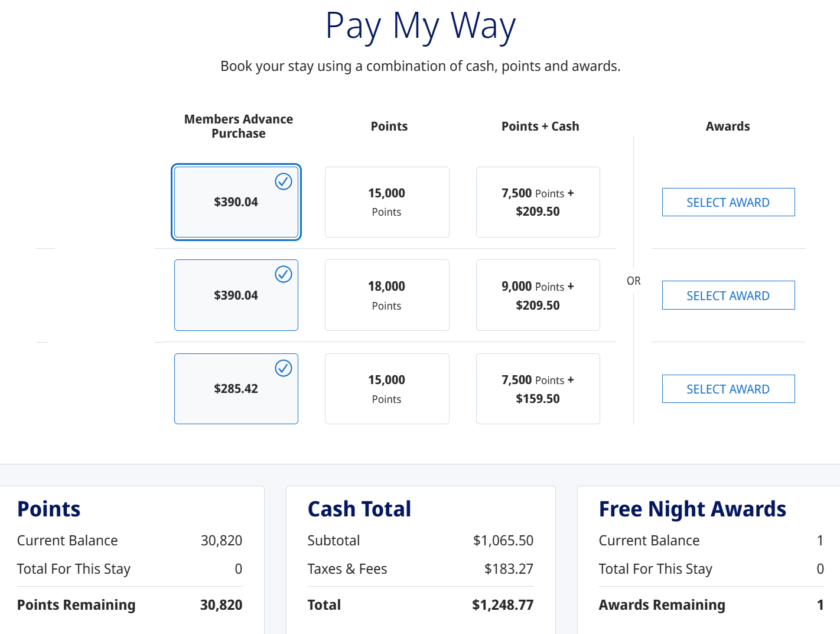
Task: Click the Members Advance Purchase column header
Action: point(239,126)
